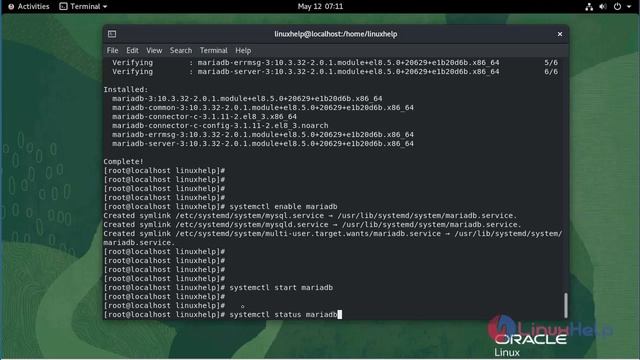Click the 'Installed:' heading line
Screen dimensions: 640x360
tap(126, 90)
